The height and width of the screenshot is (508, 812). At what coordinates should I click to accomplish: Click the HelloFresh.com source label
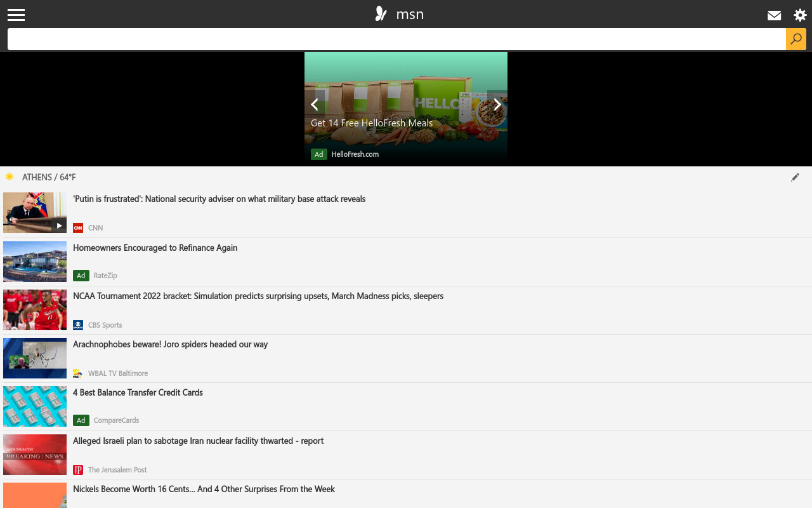point(355,154)
